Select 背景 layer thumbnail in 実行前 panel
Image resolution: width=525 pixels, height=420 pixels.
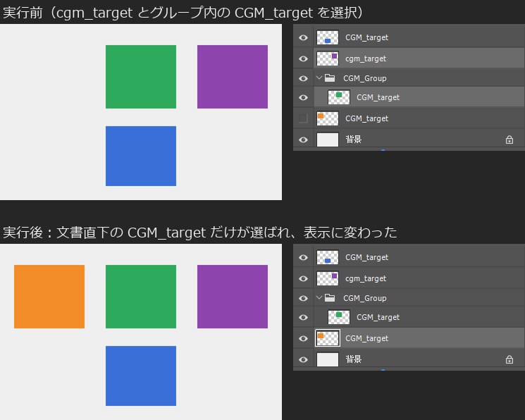click(x=328, y=140)
